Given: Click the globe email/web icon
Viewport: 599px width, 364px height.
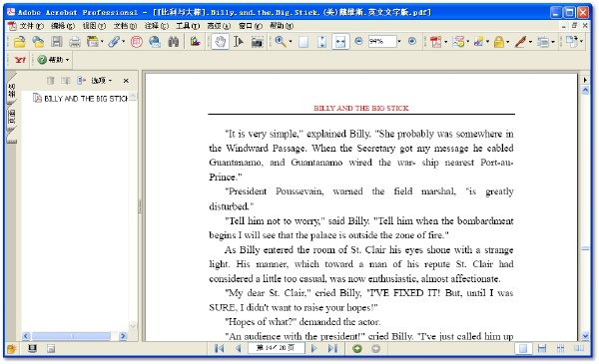Looking at the screenshot, I should [x=155, y=42].
